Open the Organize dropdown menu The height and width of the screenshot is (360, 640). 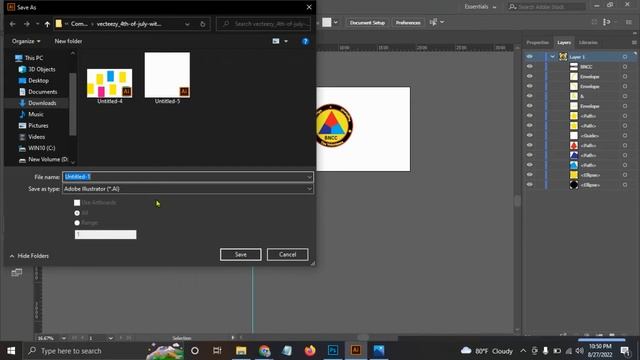26,41
